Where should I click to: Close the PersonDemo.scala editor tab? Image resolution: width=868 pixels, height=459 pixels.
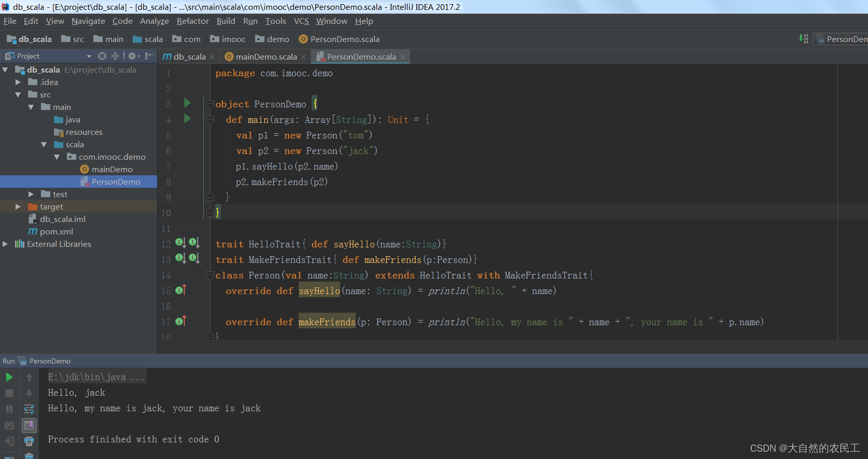pos(402,57)
